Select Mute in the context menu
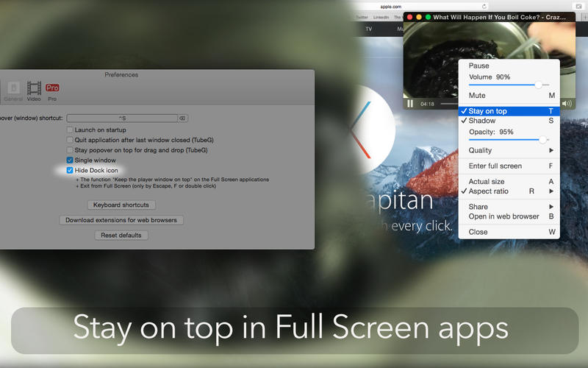The height and width of the screenshot is (368, 588). [509, 96]
